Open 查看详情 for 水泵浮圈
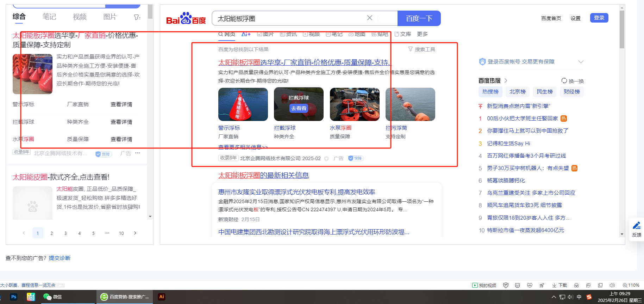This screenshot has width=644, height=304. [121, 139]
